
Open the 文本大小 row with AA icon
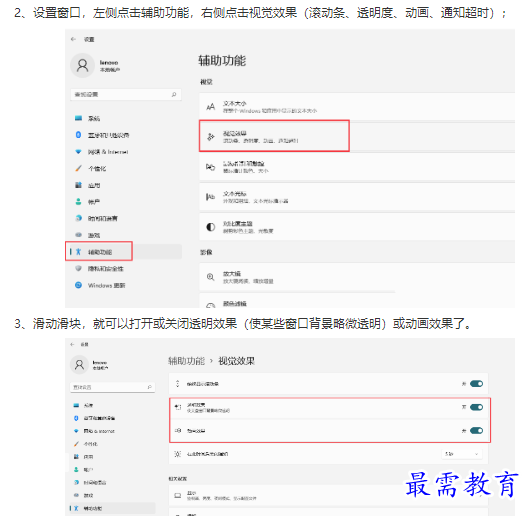357,107
